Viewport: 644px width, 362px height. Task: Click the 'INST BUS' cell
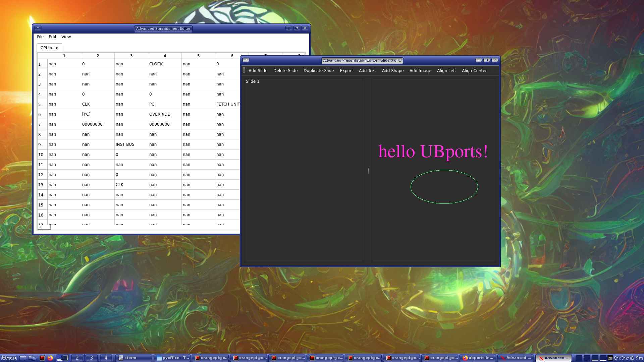(x=131, y=144)
